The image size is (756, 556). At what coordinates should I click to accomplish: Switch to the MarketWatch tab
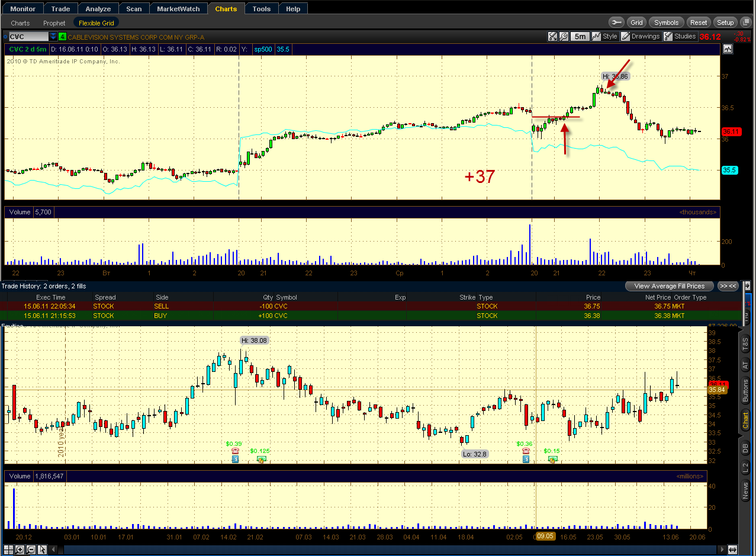coord(179,9)
